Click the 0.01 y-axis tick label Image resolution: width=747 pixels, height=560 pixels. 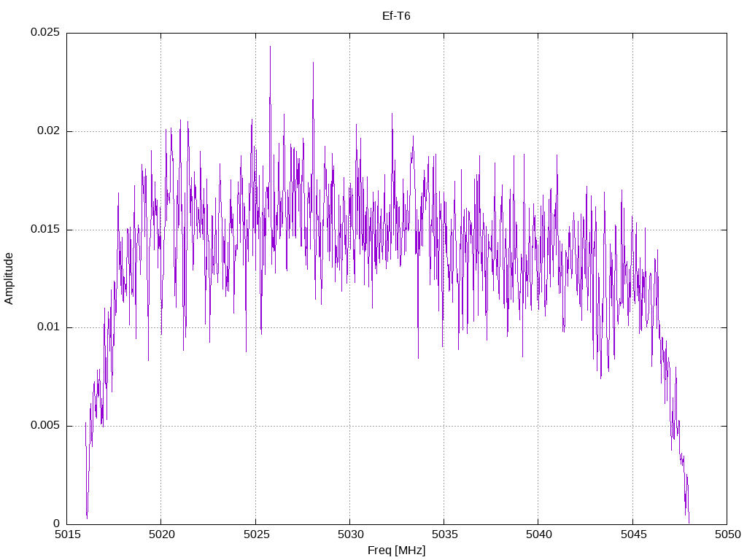[x=49, y=327]
